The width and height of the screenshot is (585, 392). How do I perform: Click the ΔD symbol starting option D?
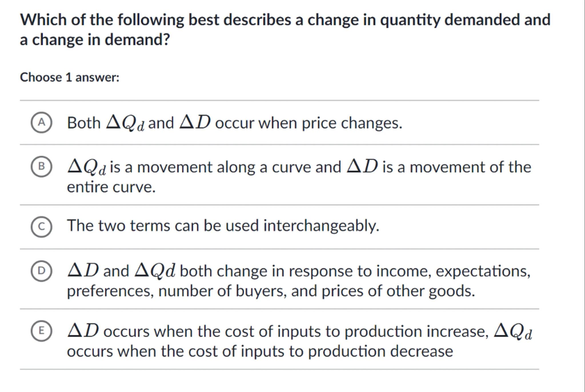tap(83, 270)
